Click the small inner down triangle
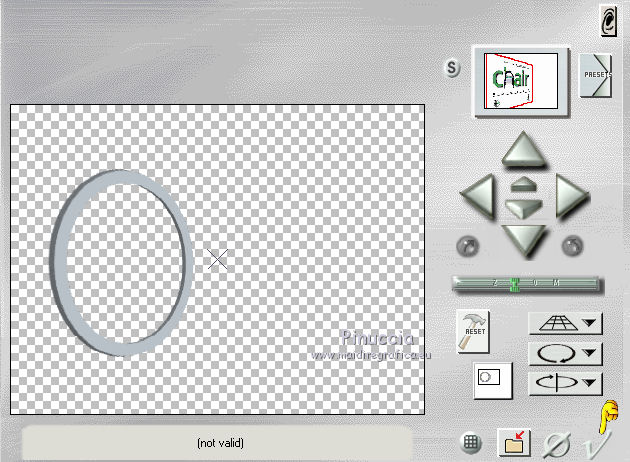The width and height of the screenshot is (630, 462). (524, 209)
